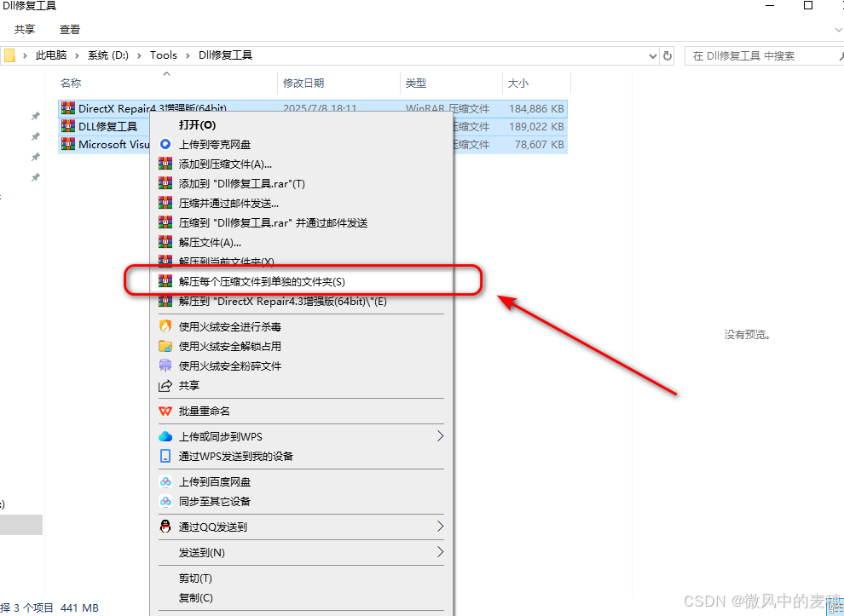Expand 通过QQ发送到 submenu arrow
The height and width of the screenshot is (616, 844).
(x=440, y=527)
